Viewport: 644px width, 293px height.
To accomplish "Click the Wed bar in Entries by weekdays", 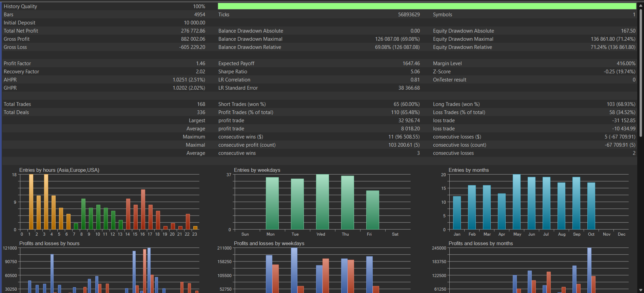I will (x=323, y=202).
